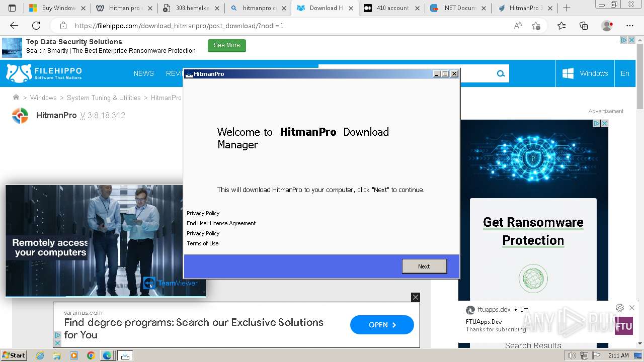
Task: Switch to the 410 account tab
Action: 392,8
